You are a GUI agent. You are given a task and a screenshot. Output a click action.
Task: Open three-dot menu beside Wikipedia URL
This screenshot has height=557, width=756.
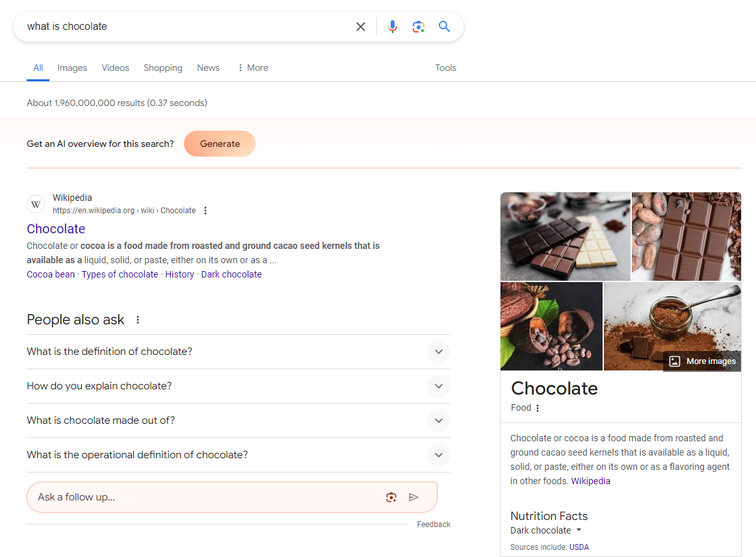click(x=205, y=211)
